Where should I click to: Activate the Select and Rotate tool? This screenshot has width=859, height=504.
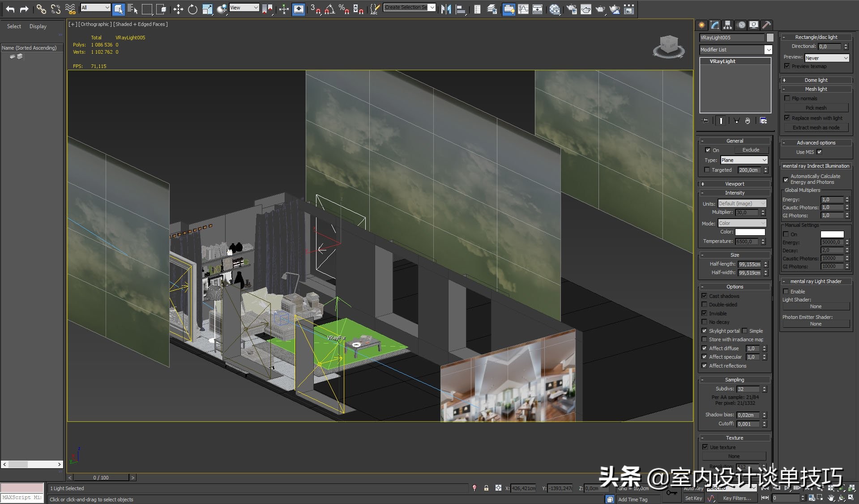pyautogui.click(x=192, y=9)
